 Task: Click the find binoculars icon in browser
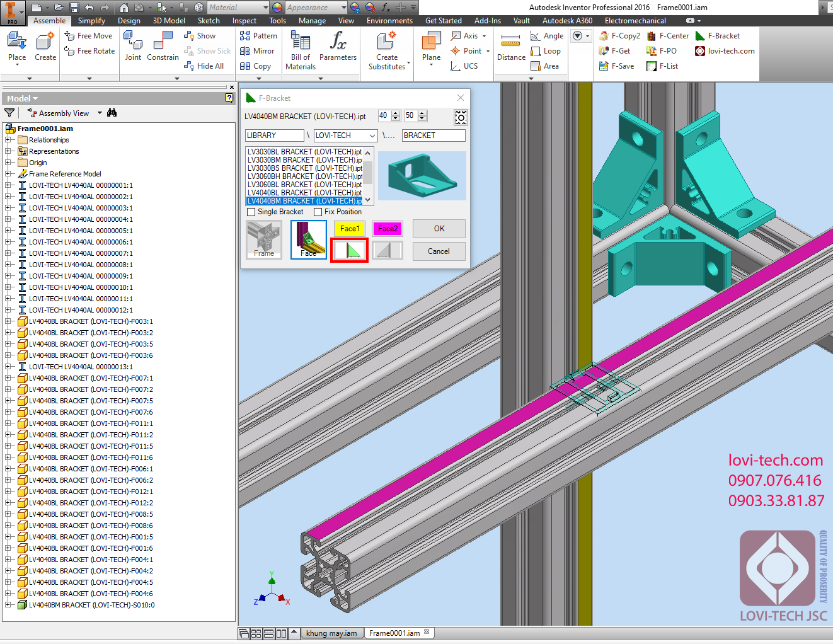click(x=112, y=113)
